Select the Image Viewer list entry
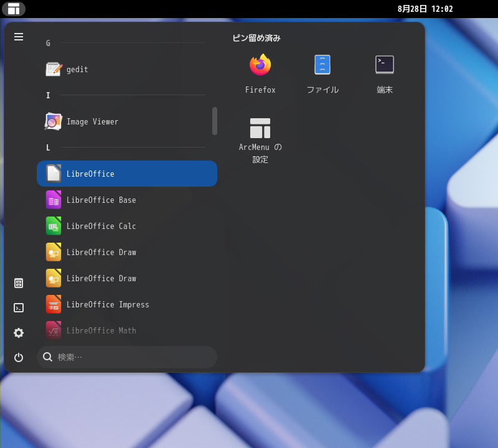 127,121
